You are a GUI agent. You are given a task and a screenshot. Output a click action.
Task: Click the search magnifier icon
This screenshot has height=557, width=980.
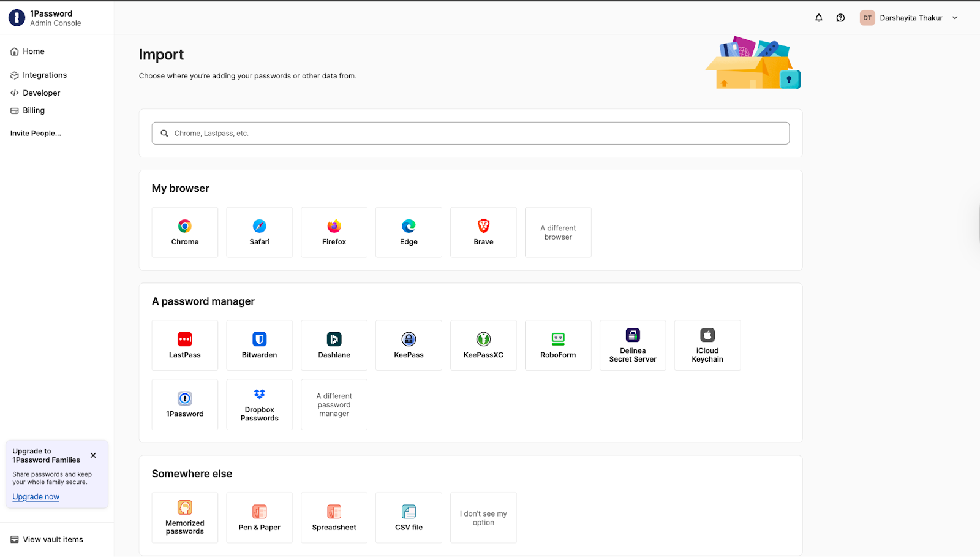(x=164, y=133)
